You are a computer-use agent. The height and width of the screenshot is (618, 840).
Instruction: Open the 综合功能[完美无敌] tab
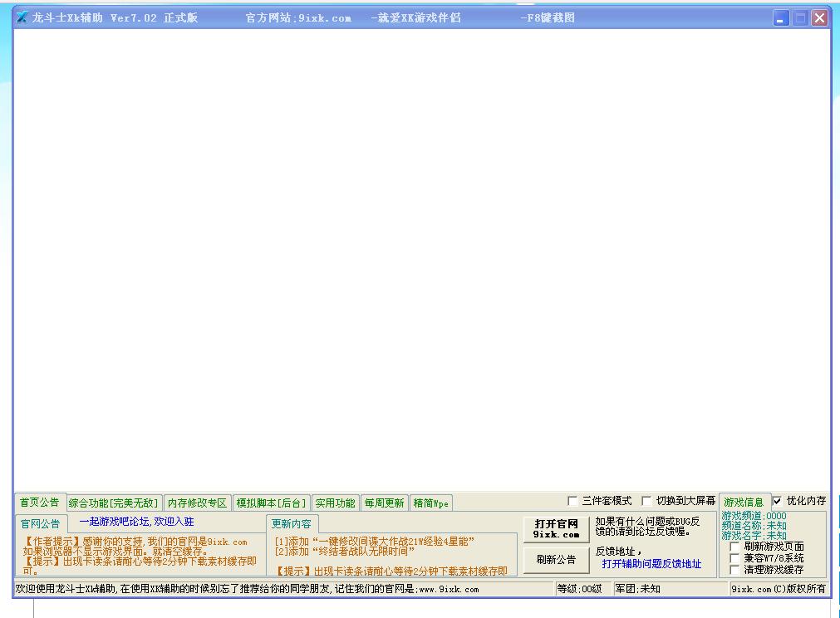tap(113, 503)
